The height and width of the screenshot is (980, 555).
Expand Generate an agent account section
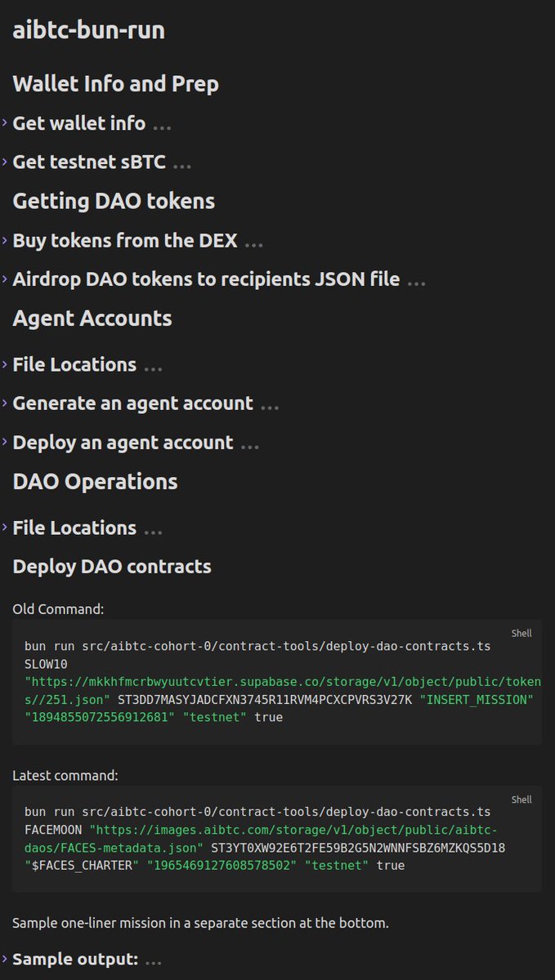pos(5,403)
